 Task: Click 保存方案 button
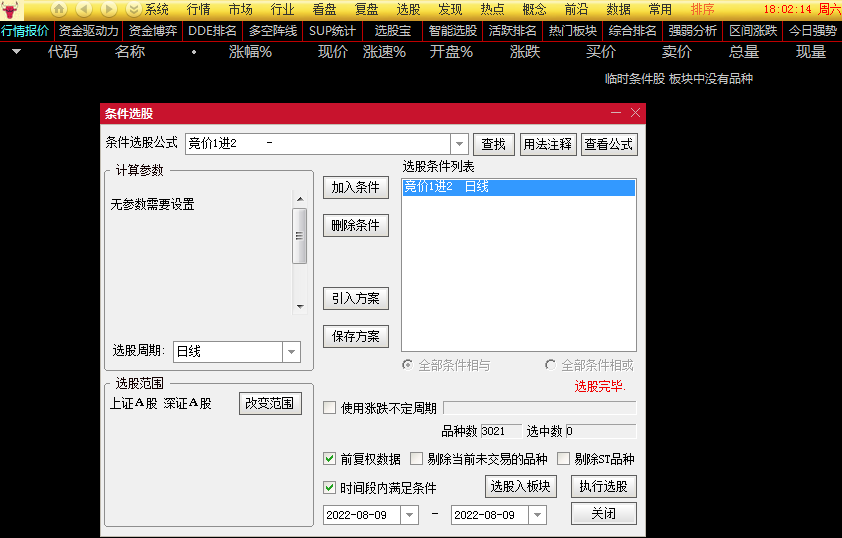355,337
